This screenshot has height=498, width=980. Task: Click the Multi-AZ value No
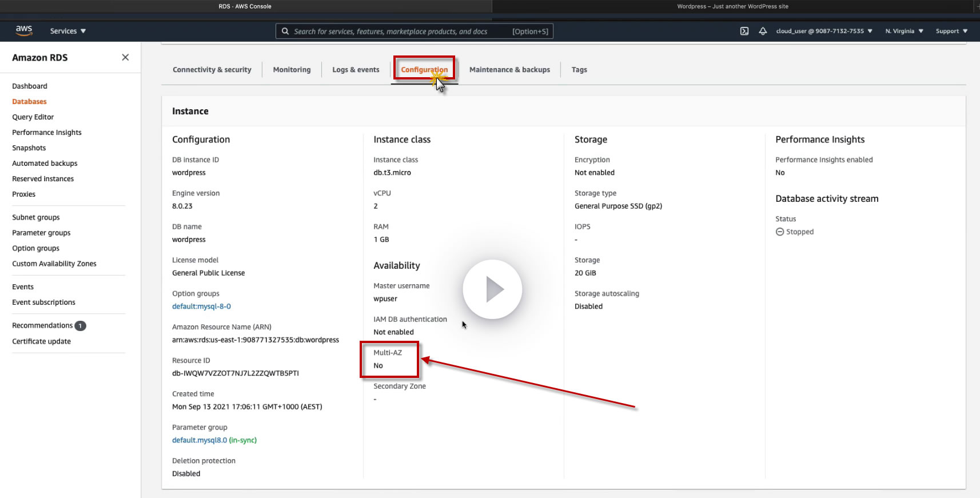pyautogui.click(x=378, y=366)
